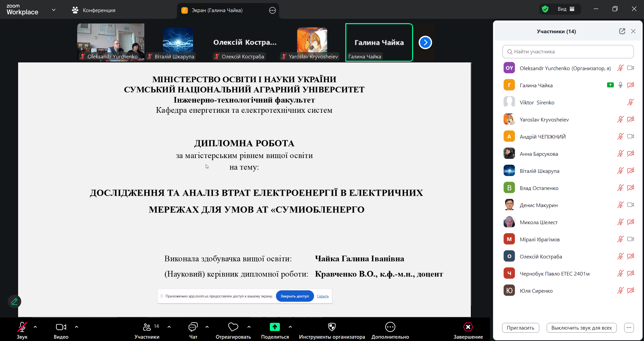644x341 pixels.
Task: Open the Конференция tab
Action: pos(94,10)
